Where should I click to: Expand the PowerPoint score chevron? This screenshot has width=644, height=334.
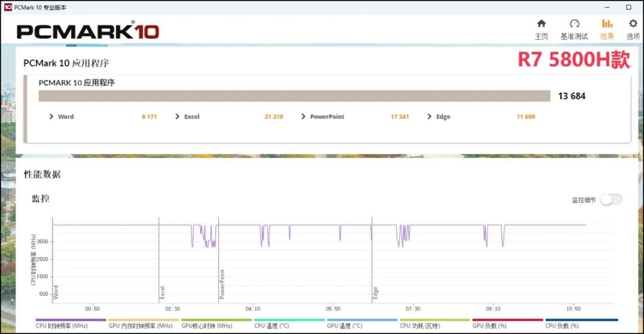[x=304, y=117]
